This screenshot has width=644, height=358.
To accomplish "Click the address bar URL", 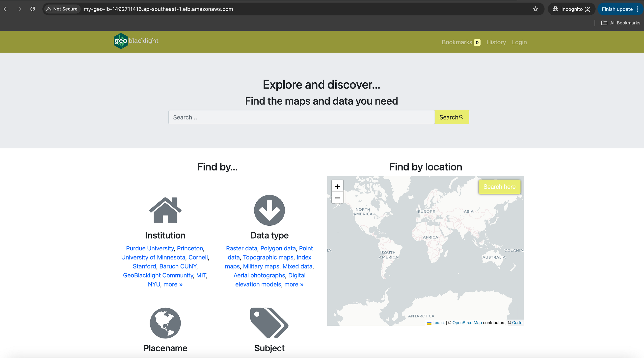I will pos(158,9).
